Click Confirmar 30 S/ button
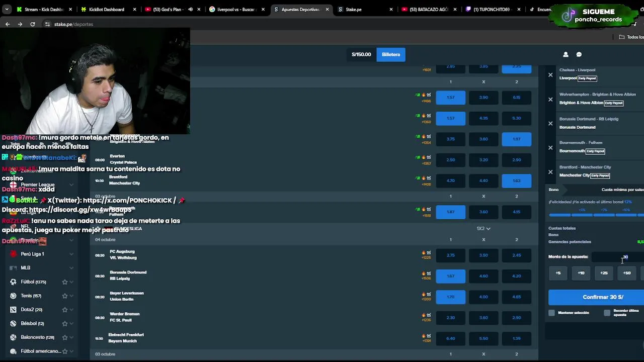This screenshot has width=644, height=362. (x=596, y=297)
